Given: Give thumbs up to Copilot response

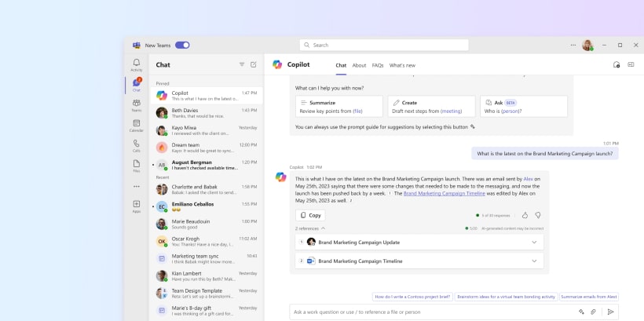Looking at the screenshot, I should click(x=525, y=215).
